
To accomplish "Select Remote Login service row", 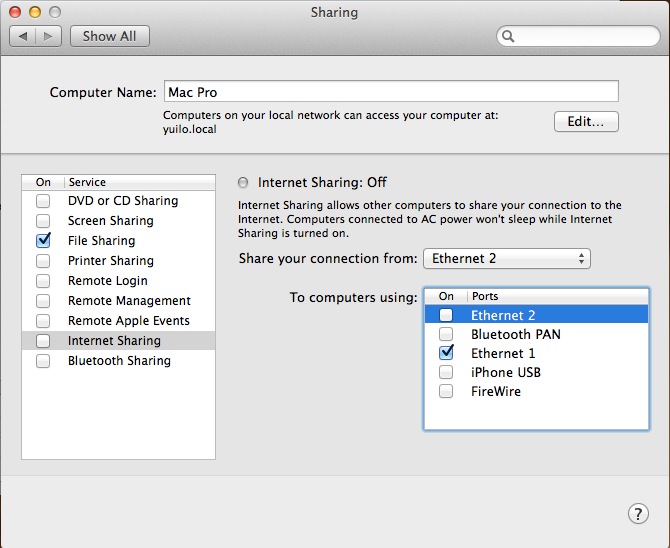I will click(118, 281).
